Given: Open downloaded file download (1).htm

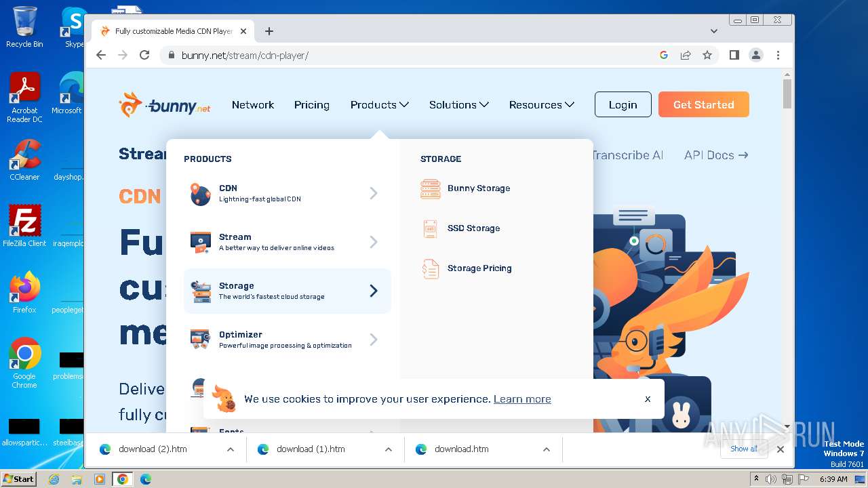Looking at the screenshot, I should click(311, 449).
